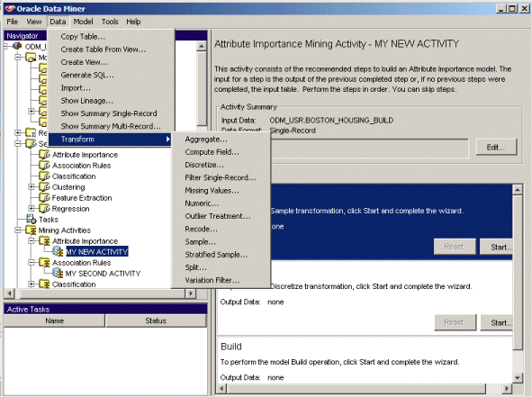This screenshot has width=532, height=397.
Task: Click the MY NEW ACTIVITY activity icon
Action: 58,252
